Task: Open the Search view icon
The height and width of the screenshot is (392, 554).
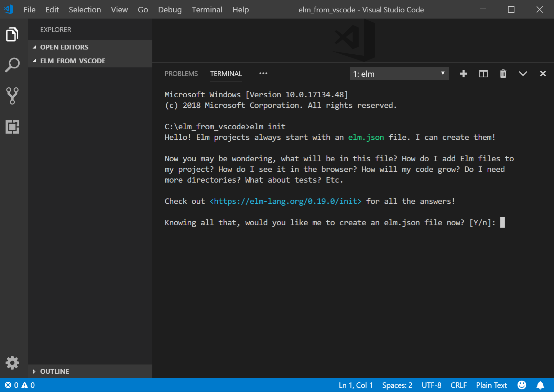Action: 12,65
